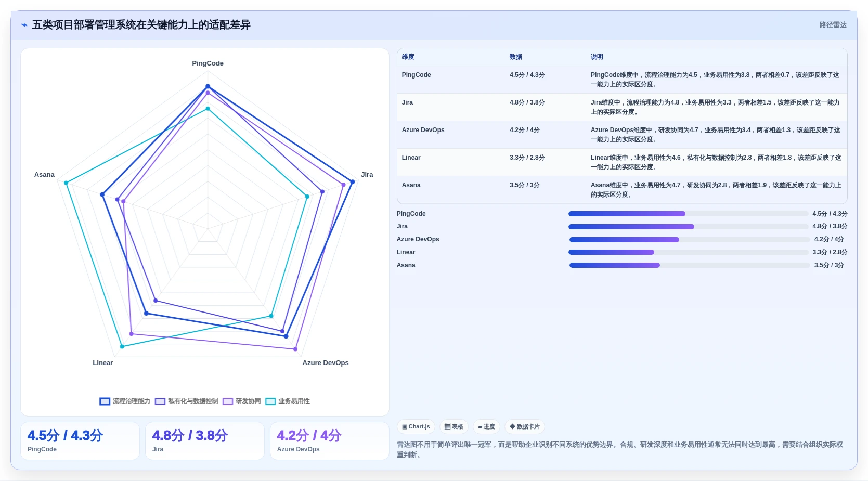
Task: Select the 数据卡片 tag chip
Action: point(525,427)
